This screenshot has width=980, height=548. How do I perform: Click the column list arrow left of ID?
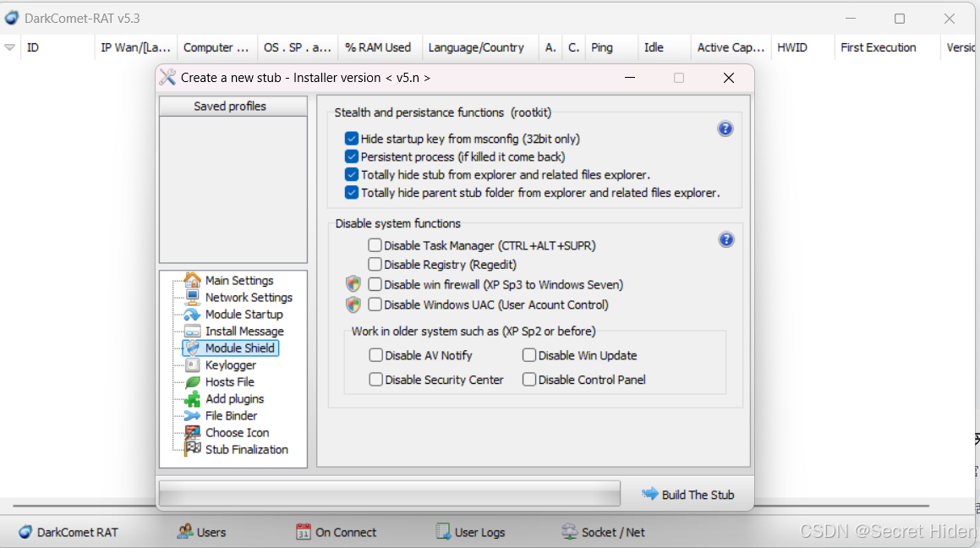pos(9,47)
